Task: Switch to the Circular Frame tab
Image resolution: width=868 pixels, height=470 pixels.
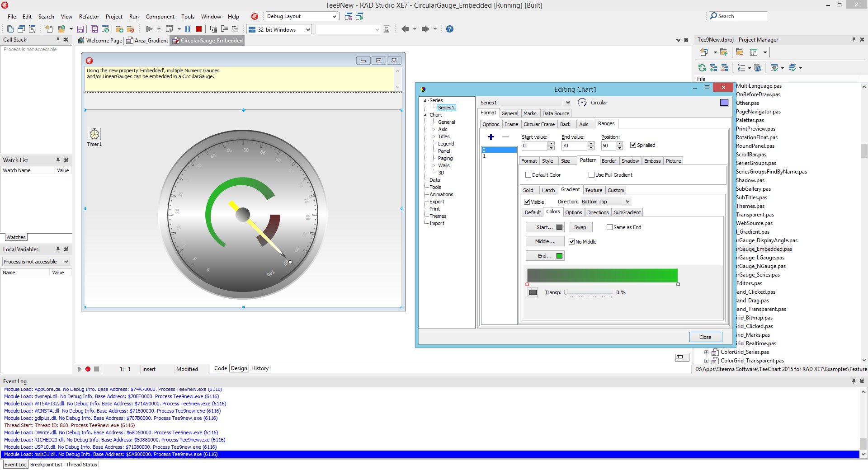Action: [x=539, y=124]
